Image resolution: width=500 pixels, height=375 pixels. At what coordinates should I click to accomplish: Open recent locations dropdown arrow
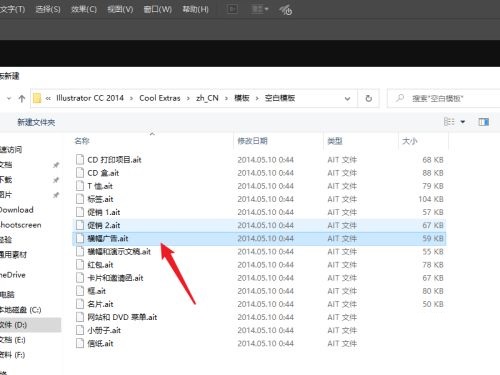(9, 98)
